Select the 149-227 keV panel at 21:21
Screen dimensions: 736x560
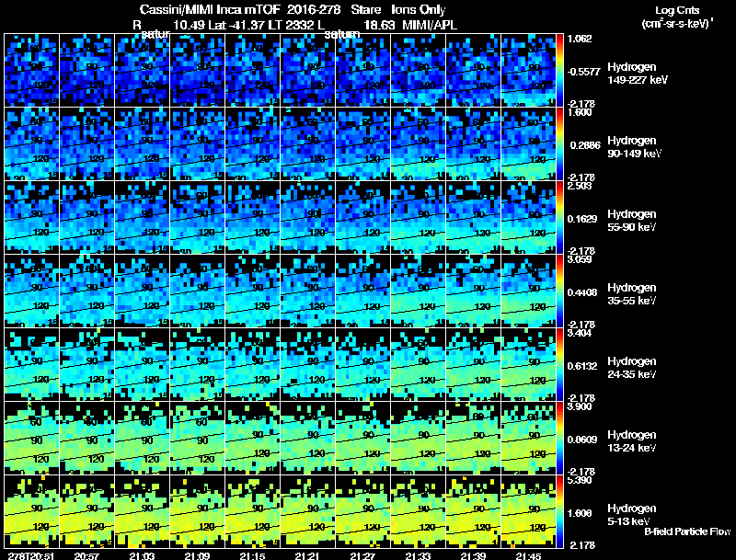click(308, 71)
